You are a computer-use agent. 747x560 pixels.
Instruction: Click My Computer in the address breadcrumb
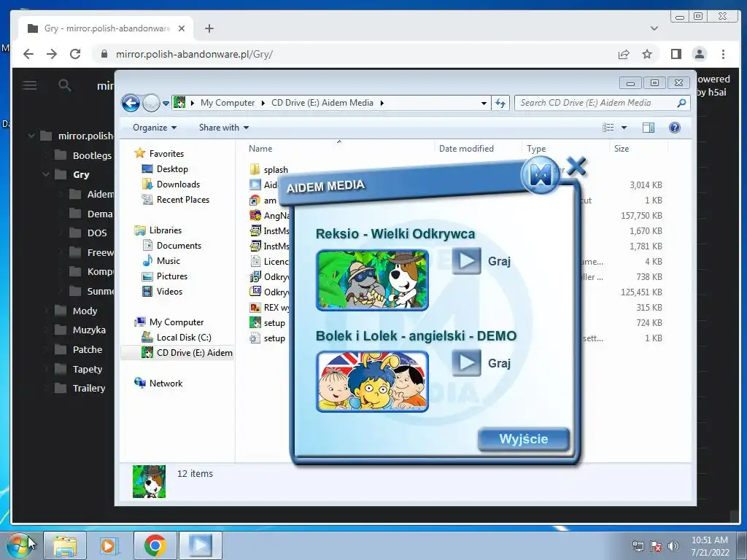click(228, 103)
